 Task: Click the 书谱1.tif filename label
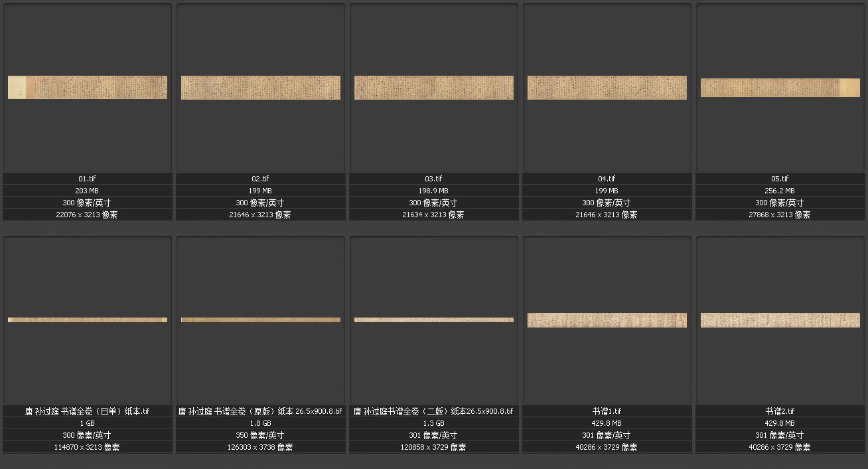[x=607, y=411]
